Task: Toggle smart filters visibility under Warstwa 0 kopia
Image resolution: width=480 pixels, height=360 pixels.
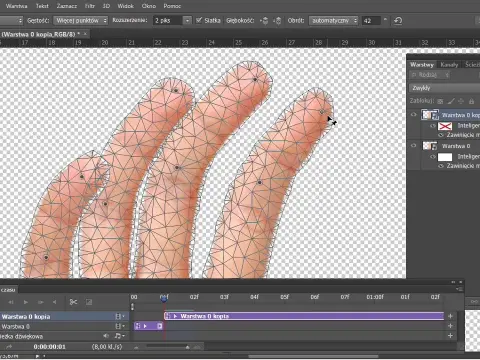Action: pos(433,126)
